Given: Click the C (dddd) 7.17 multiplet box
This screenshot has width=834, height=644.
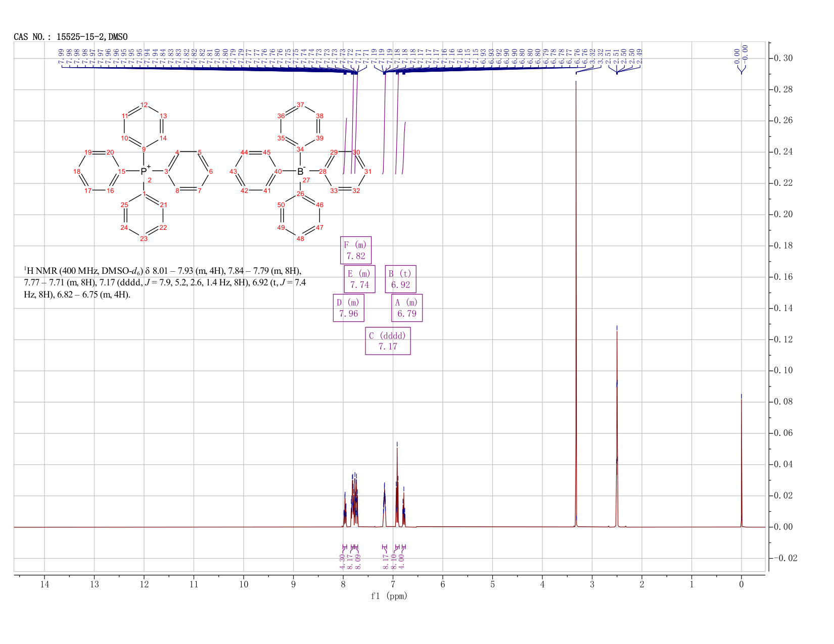Looking at the screenshot, I should [x=388, y=341].
